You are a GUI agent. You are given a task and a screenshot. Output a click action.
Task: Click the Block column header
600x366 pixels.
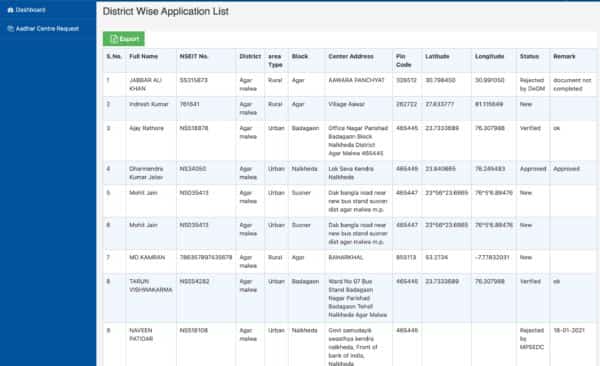[x=300, y=56]
